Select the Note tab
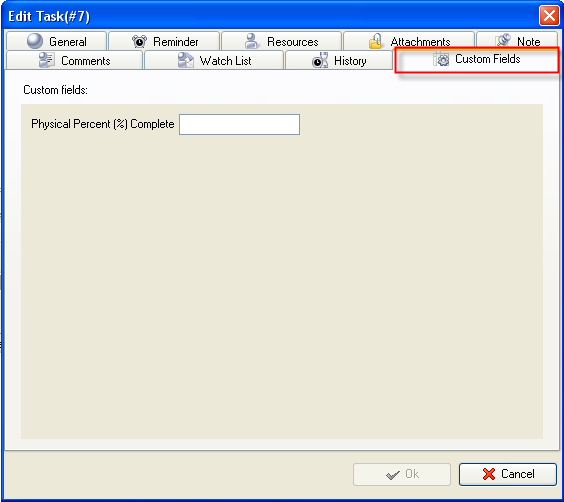 coord(517,41)
